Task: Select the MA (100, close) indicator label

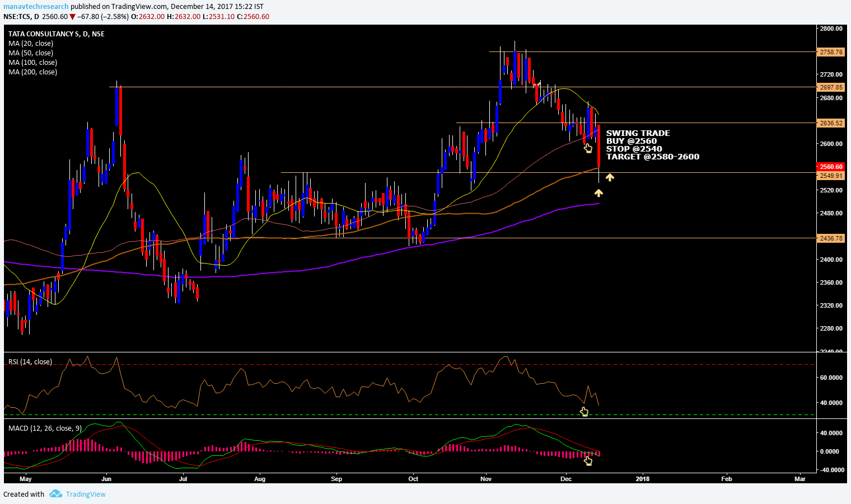Action: [32, 63]
